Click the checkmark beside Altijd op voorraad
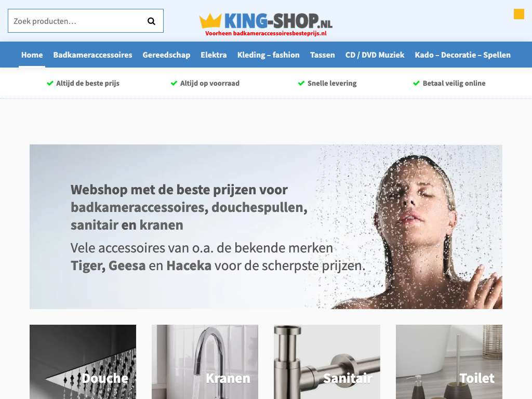532x399 pixels. pyautogui.click(x=174, y=83)
